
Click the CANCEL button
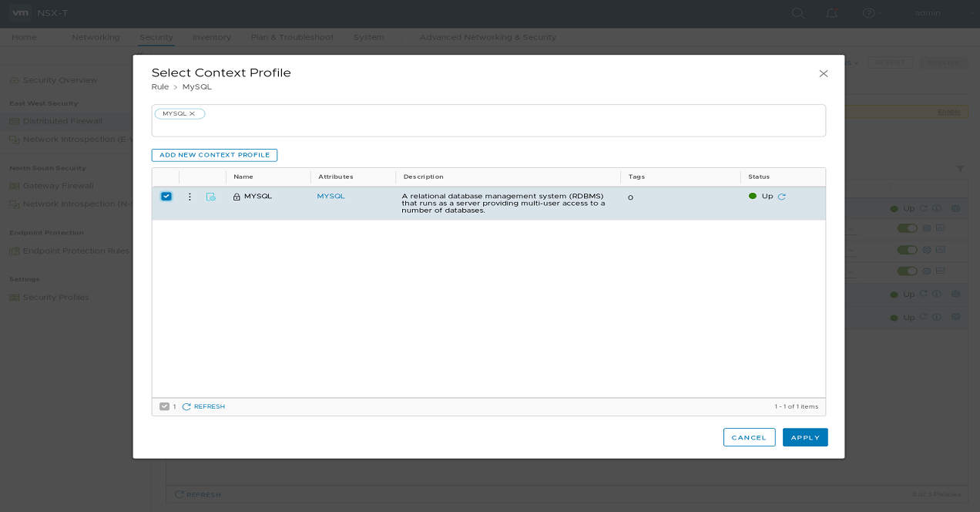pyautogui.click(x=749, y=437)
